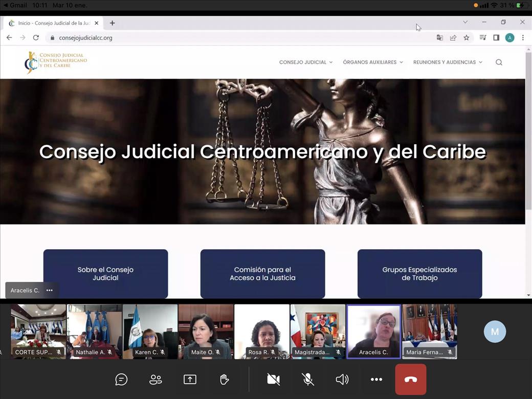Viewport: 532px width, 399px height.
Task: Open the media control playlist icon
Action: pyautogui.click(x=483, y=38)
